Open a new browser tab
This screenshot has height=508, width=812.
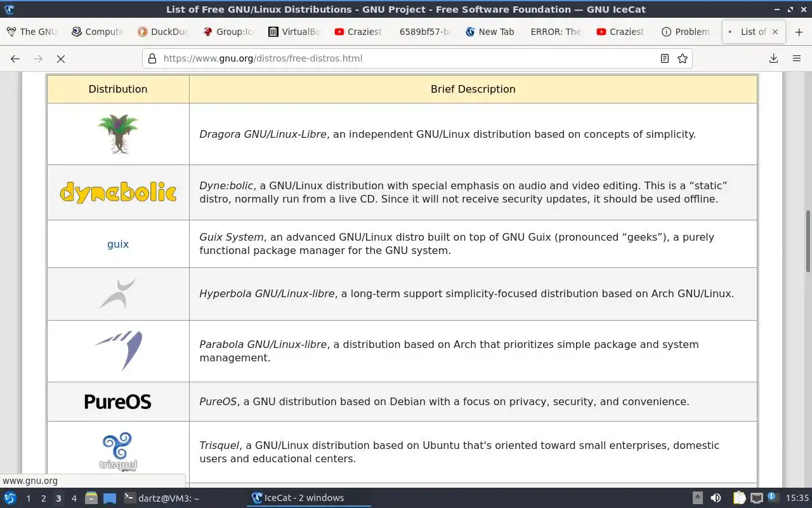(x=799, y=32)
